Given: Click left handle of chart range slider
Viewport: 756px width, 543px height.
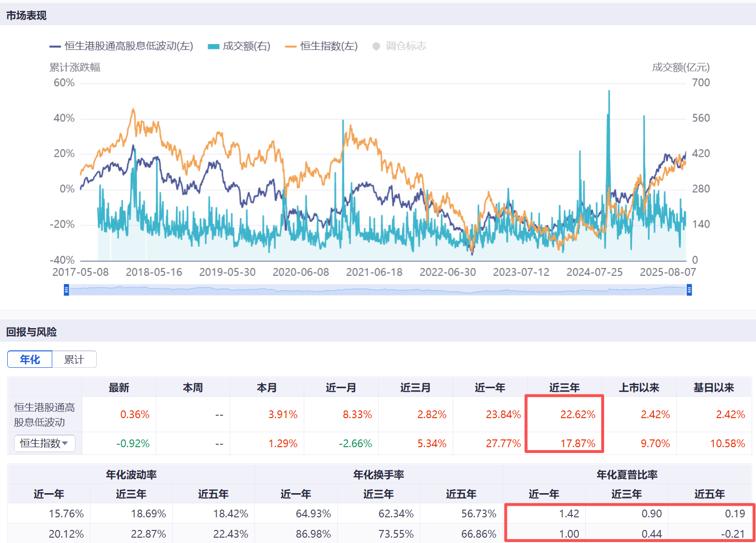Looking at the screenshot, I should pyautogui.click(x=66, y=290).
